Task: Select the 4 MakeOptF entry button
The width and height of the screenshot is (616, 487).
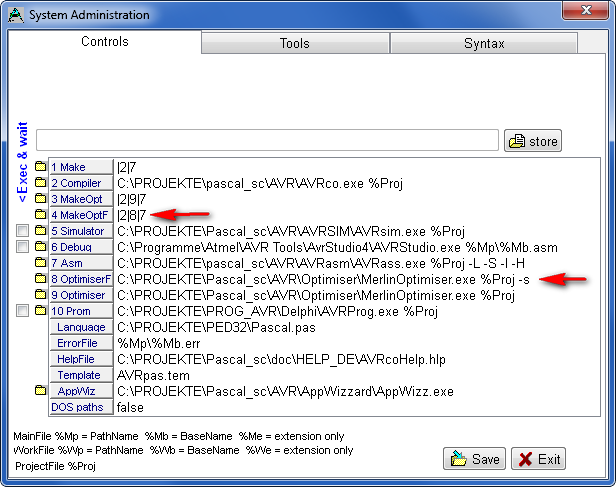Action: pos(80,215)
